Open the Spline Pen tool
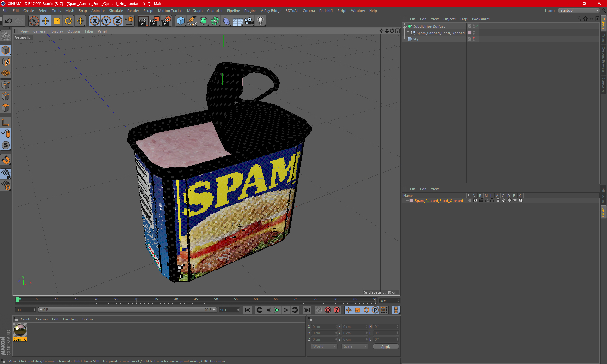Image resolution: width=607 pixels, height=364 pixels. pyautogui.click(x=192, y=21)
